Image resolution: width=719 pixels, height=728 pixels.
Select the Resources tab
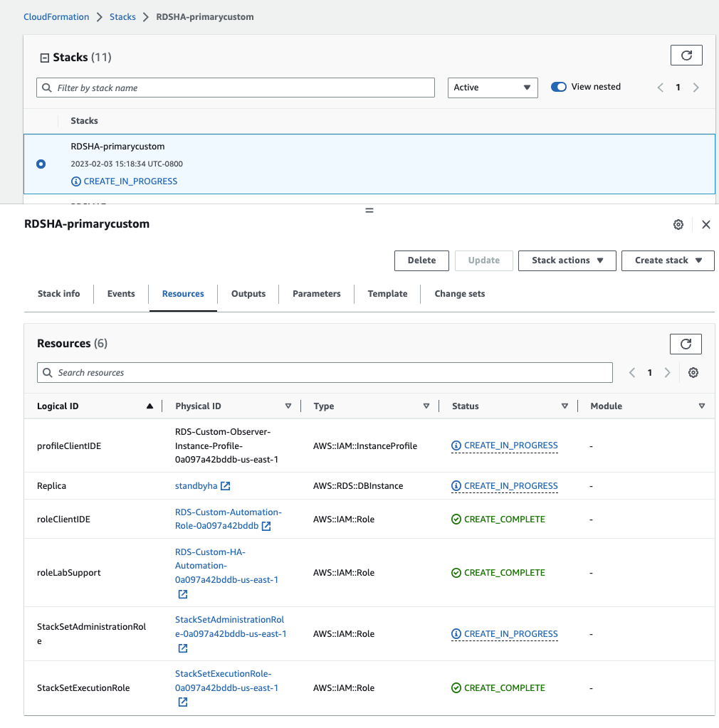(x=183, y=294)
